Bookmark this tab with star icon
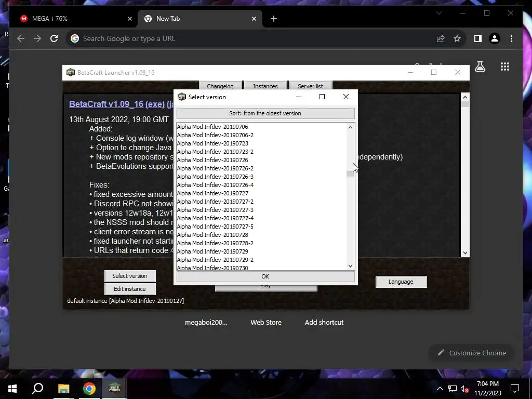The width and height of the screenshot is (532, 399). pyautogui.click(x=457, y=38)
